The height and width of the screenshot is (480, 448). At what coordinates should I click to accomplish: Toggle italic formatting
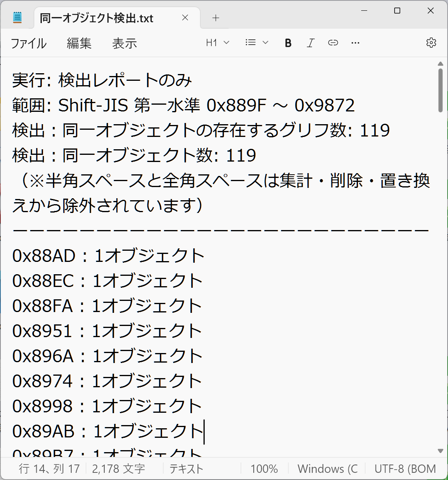pos(311,43)
